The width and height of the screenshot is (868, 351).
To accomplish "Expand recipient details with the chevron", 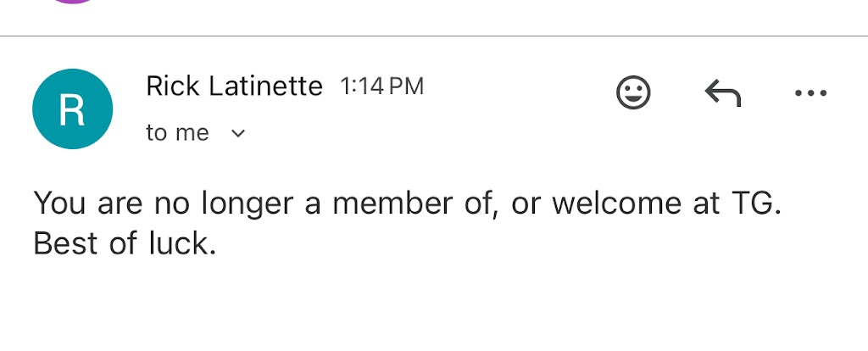I will click(238, 133).
